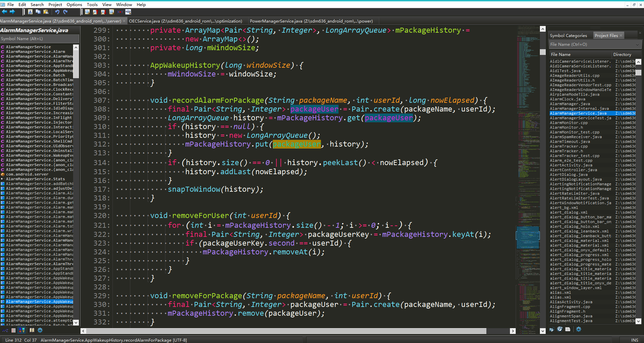Open the Project menu
644x343 pixels.
(55, 4)
